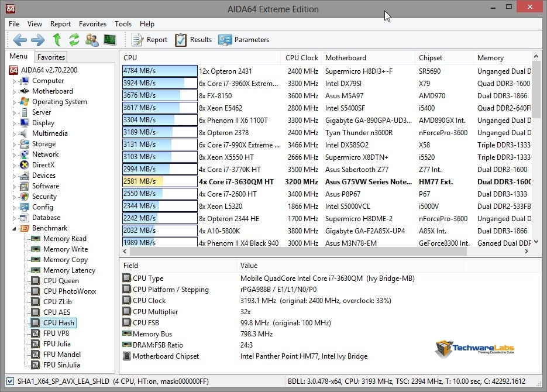Image resolution: width=547 pixels, height=392 pixels.
Task: Click the Operating System Windows flag icon
Action: 25,102
